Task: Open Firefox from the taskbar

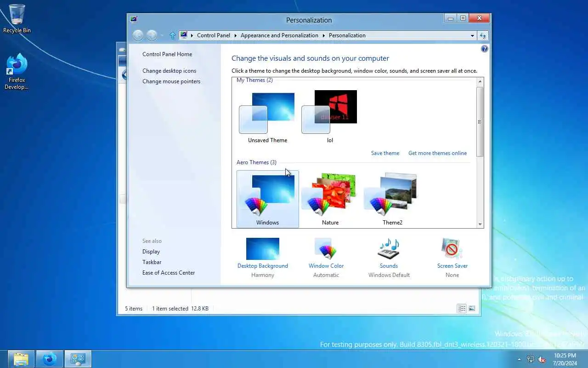Action: point(50,359)
